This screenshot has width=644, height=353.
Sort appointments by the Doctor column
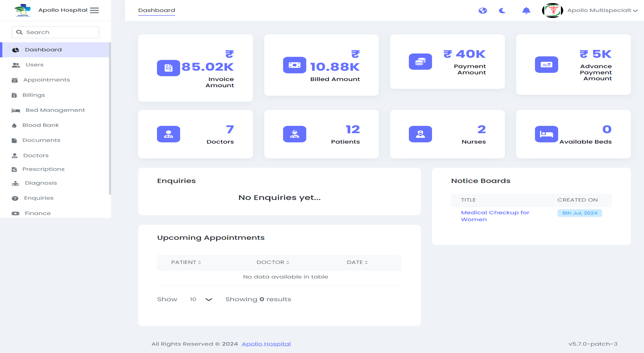click(x=273, y=262)
